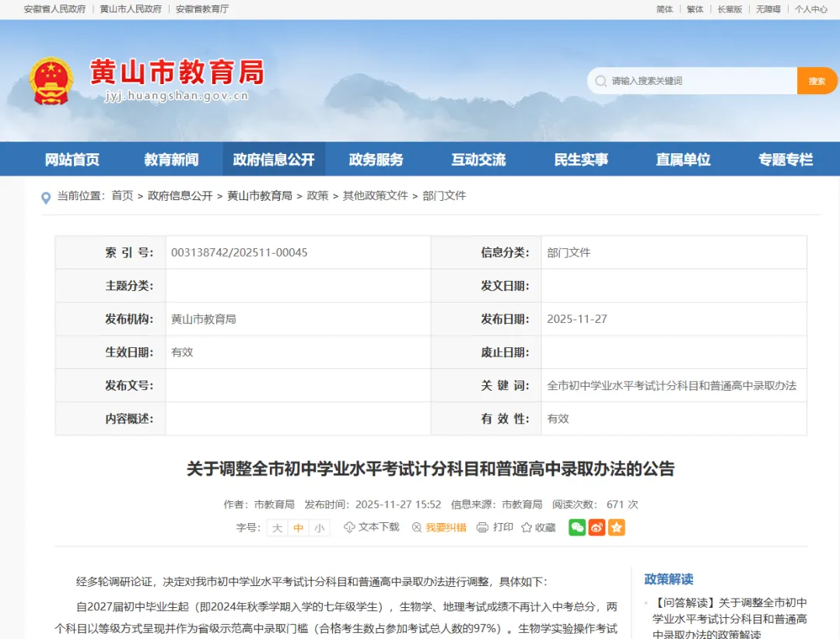Print the article using the 打印 icon
Viewport: 840px width, 639px height.
pyautogui.click(x=482, y=527)
